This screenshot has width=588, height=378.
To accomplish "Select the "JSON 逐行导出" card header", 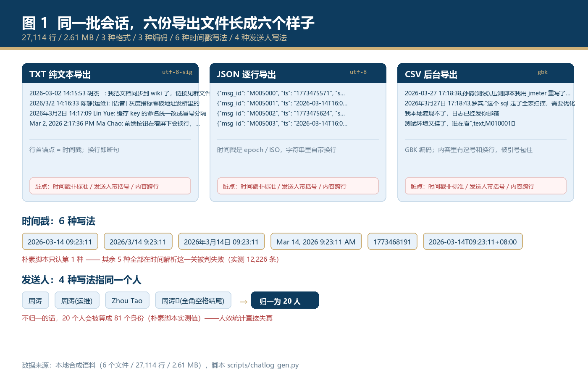I will point(298,73).
